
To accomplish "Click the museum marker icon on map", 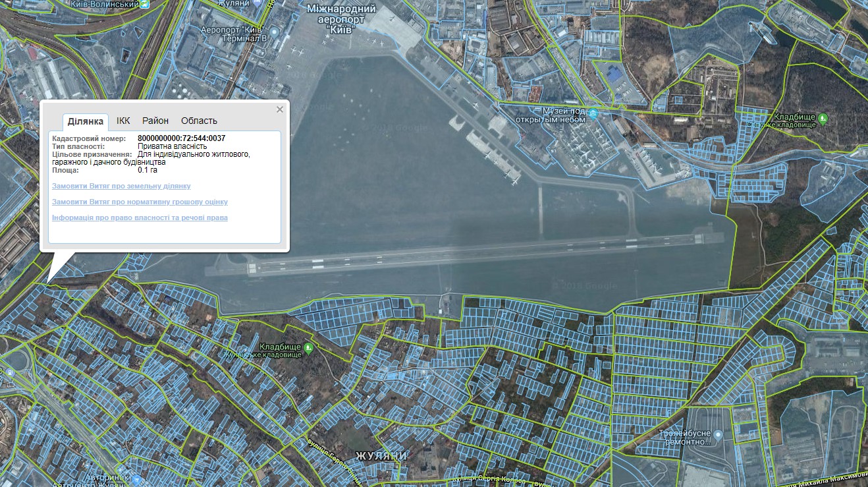I will [x=593, y=114].
